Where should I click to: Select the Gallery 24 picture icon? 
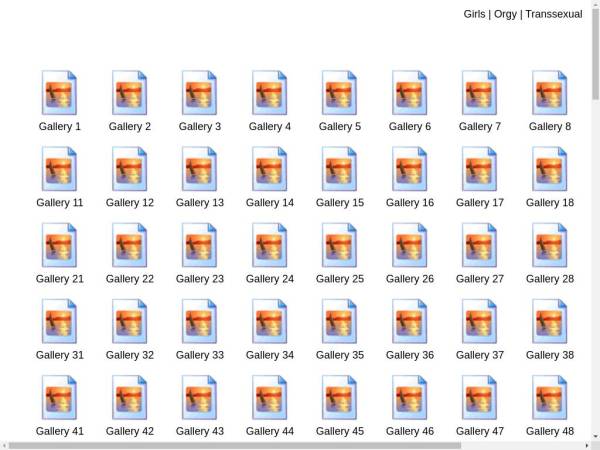(269, 245)
